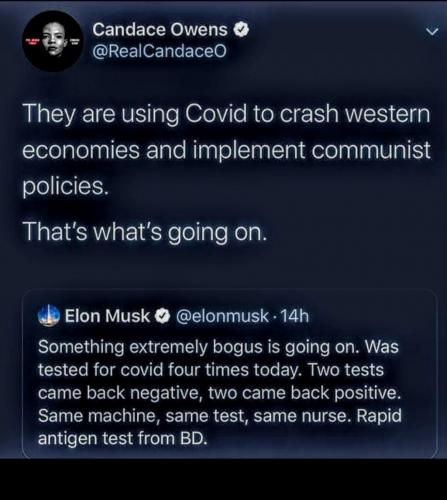Click 'tested for covid four times today' line
The width and height of the screenshot is (447, 500).
tap(170, 370)
